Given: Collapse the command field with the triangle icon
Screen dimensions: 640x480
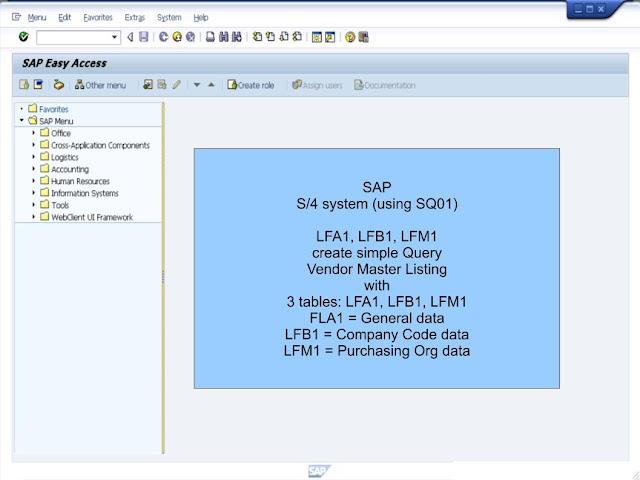Looking at the screenshot, I should point(130,37).
